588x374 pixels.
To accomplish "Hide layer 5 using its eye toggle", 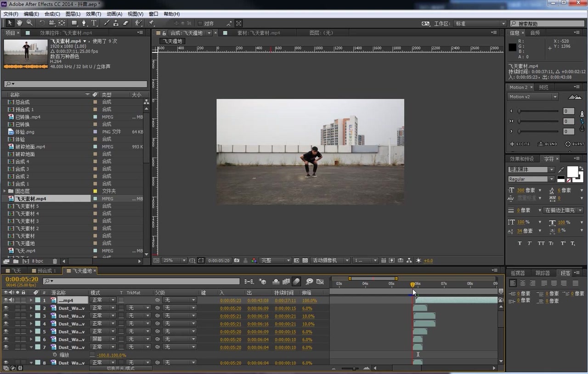I will coord(6,332).
